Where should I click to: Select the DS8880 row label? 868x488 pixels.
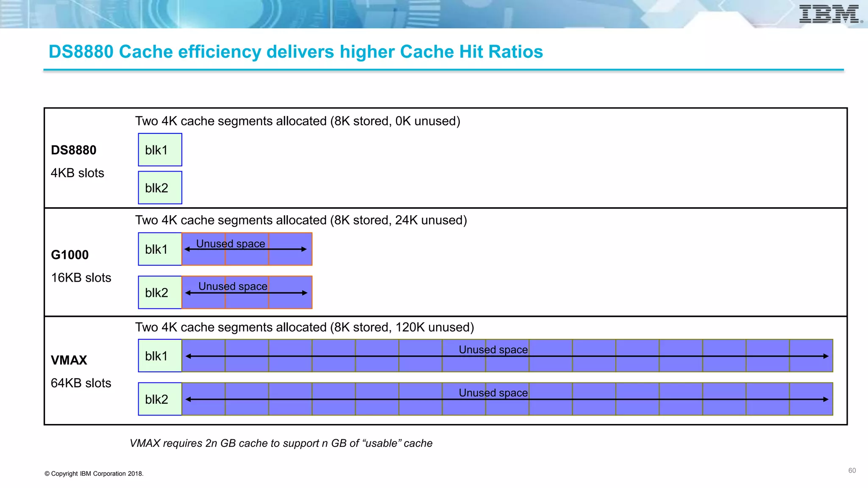click(74, 150)
